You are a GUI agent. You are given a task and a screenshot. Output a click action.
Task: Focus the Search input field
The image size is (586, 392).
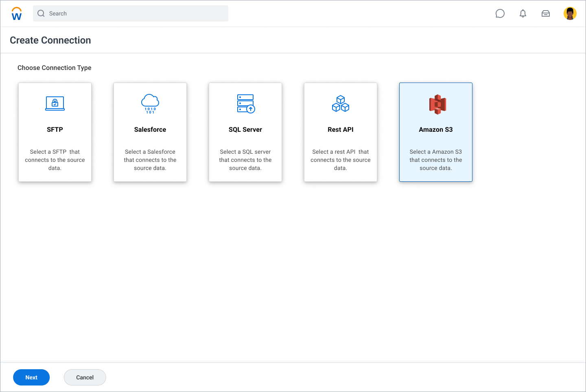pos(131,13)
